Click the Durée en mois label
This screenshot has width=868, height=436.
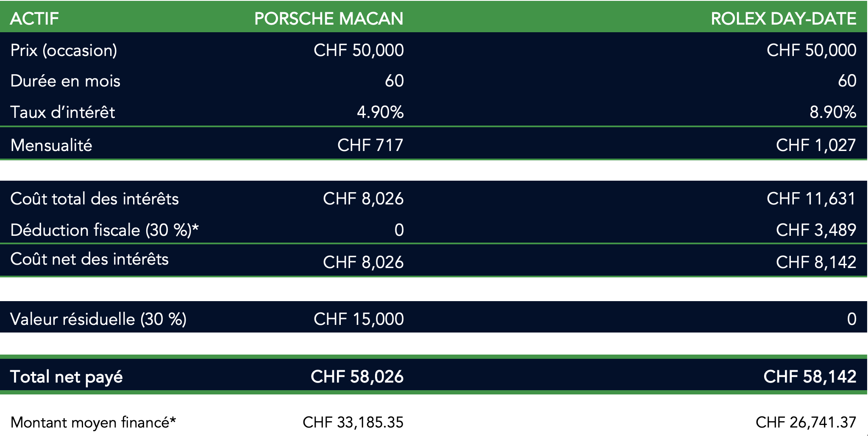65,81
